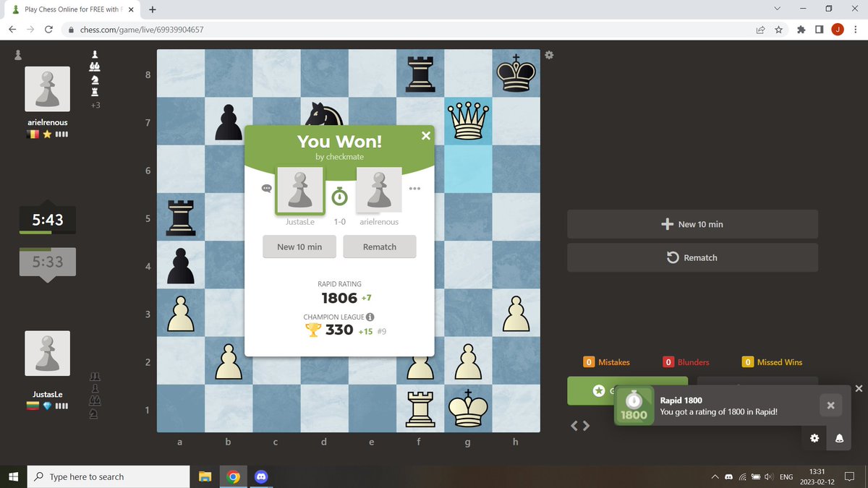Click the Blunders count badge
Image resolution: width=868 pixels, height=488 pixels.
[668, 362]
